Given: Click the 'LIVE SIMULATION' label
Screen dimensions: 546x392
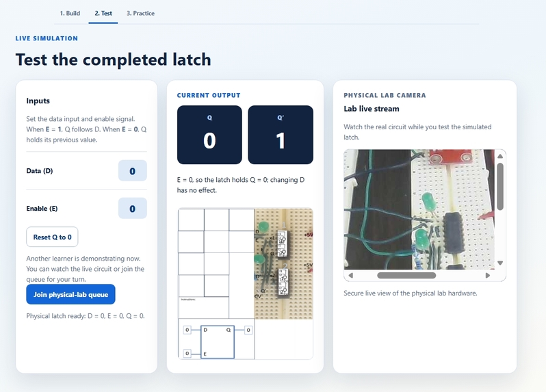Looking at the screenshot, I should (47, 38).
